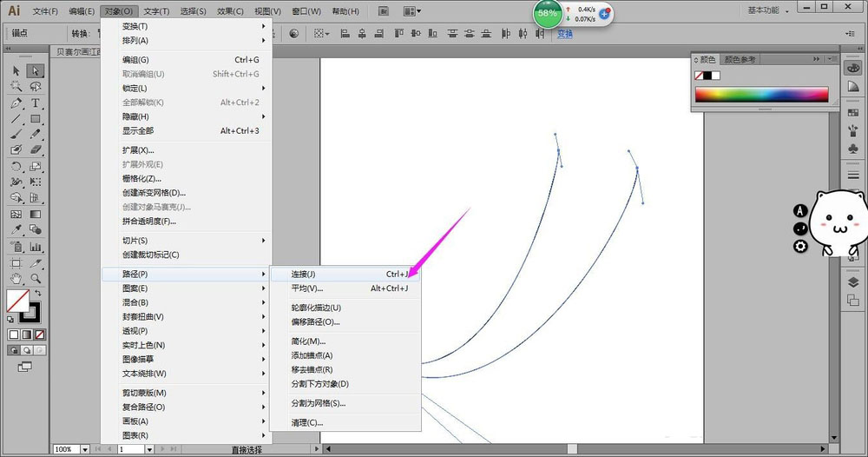Switch to the 颜色参考 tab

(740, 59)
